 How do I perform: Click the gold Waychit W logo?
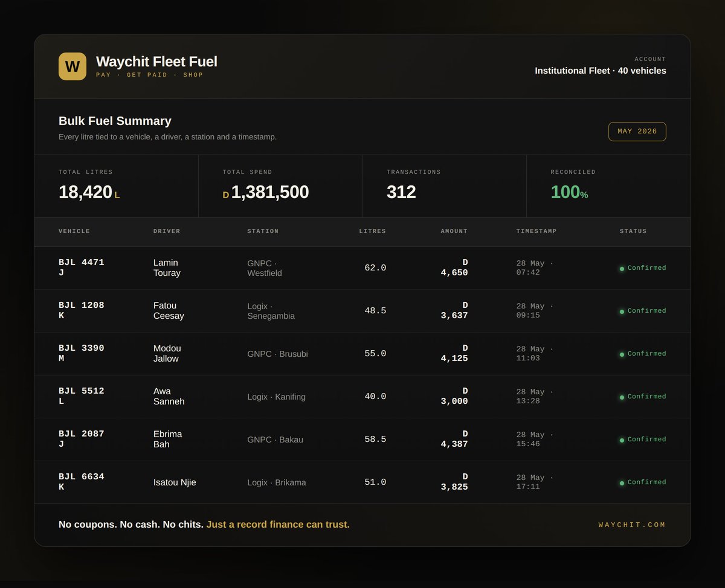click(x=72, y=66)
